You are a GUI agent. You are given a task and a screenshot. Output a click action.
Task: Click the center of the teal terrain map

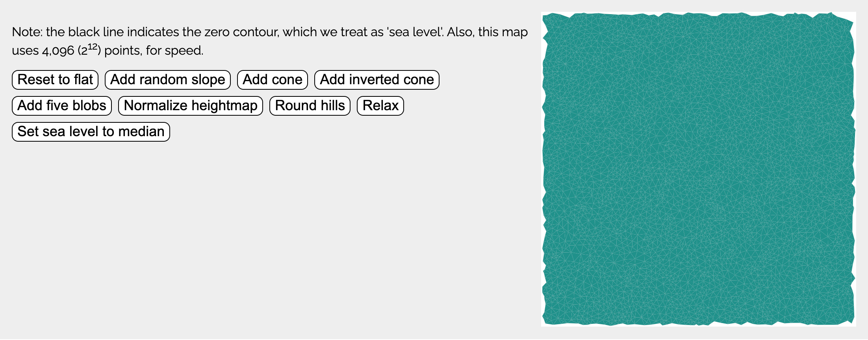[699, 169]
